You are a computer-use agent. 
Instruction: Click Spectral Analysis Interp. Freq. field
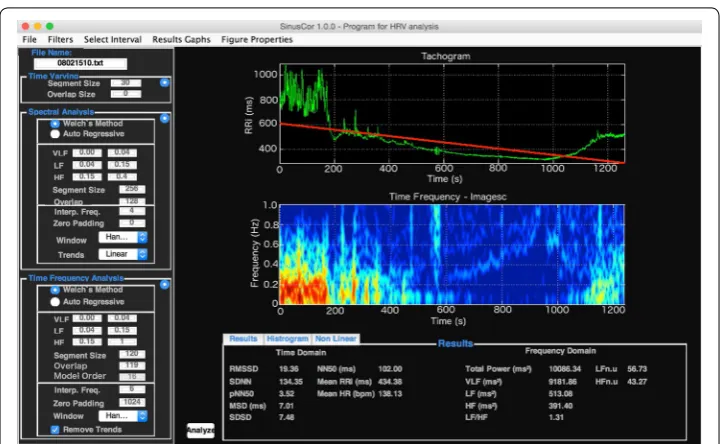coord(132,211)
